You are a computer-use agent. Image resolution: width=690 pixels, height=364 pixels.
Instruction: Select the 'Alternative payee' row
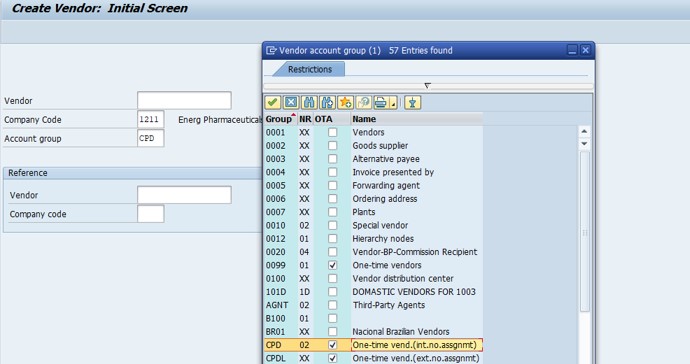coord(373,159)
